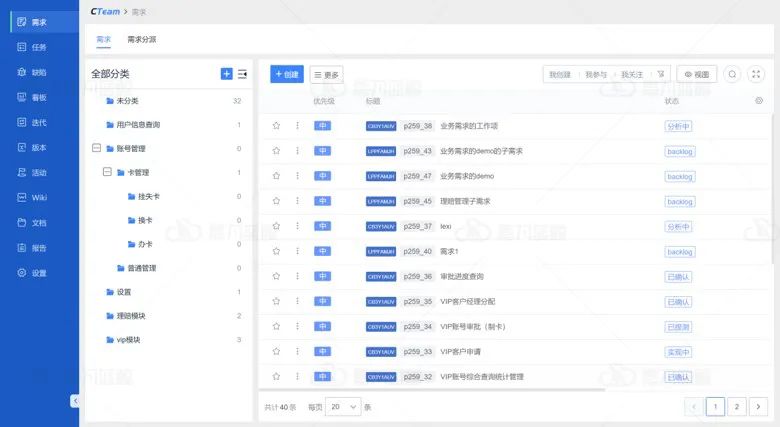Screen dimensions: 780x427
Task: Open the more-actions dots for p259_43
Action: [x=297, y=151]
